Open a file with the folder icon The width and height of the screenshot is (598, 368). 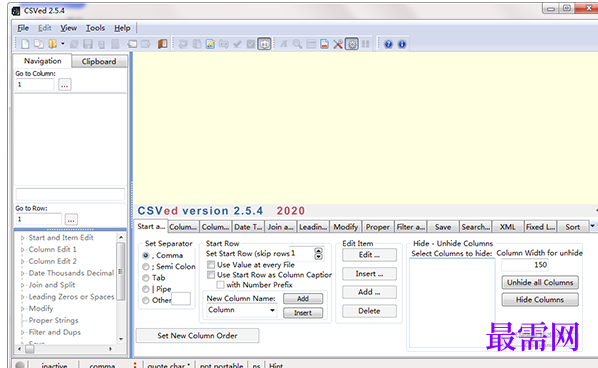[52, 44]
